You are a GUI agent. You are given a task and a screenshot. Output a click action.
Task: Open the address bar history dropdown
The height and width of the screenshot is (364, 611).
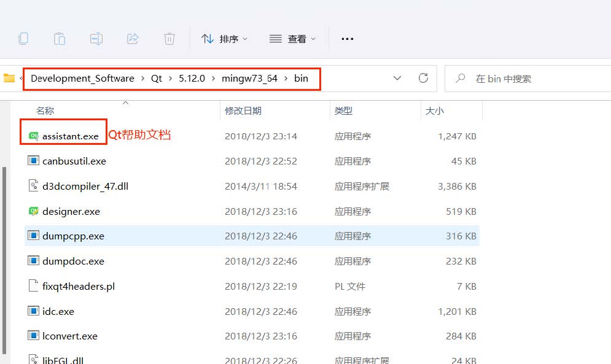[x=397, y=79]
